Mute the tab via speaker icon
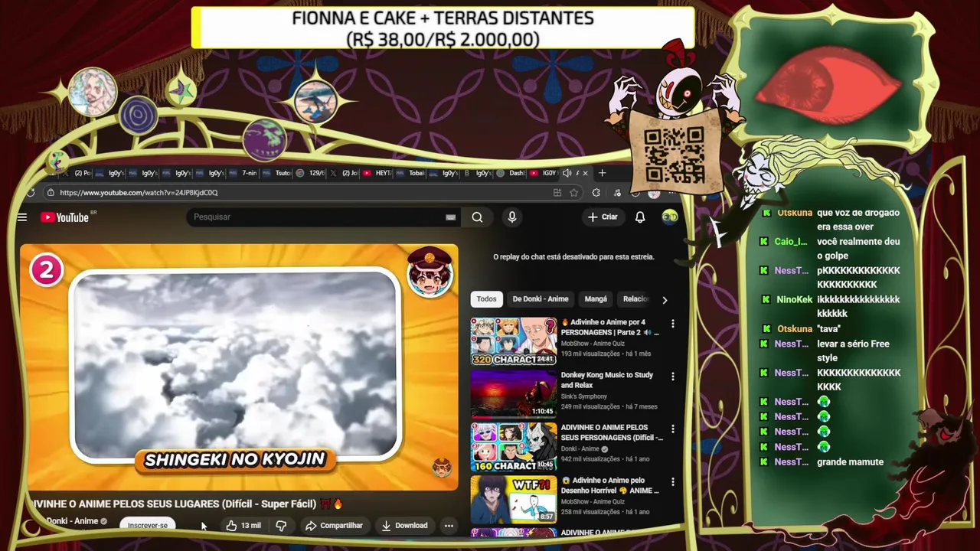 [x=567, y=173]
